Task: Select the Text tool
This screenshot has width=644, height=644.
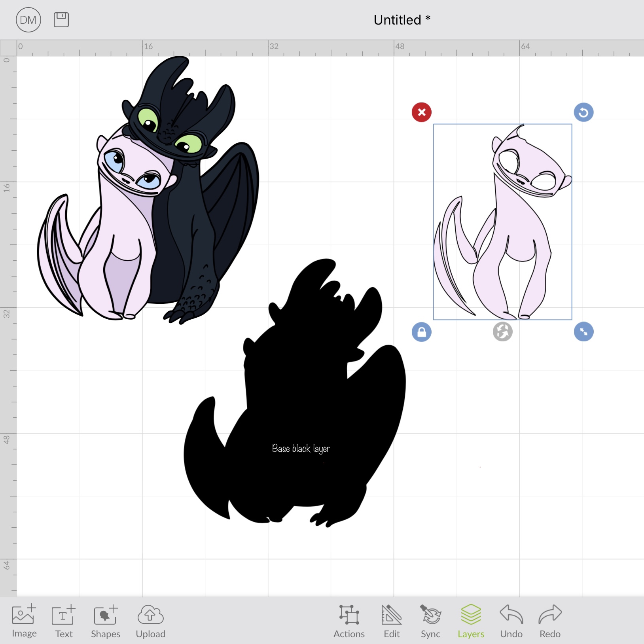Action: (x=63, y=621)
